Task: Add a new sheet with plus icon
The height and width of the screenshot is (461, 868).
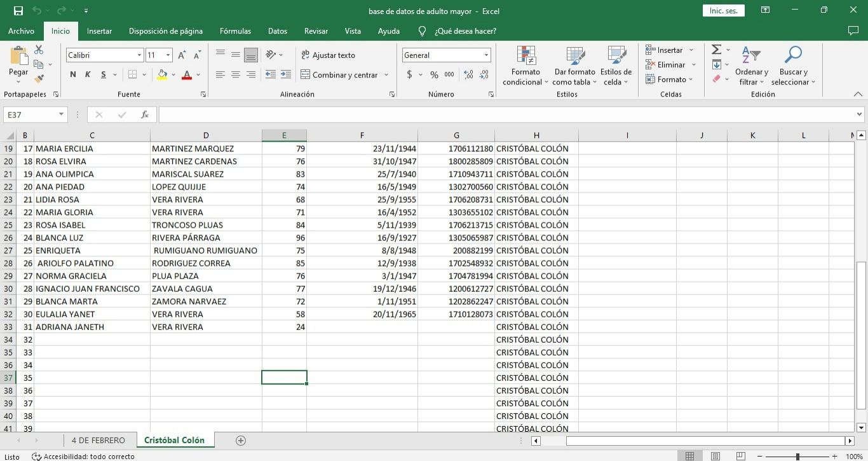Action: pos(240,440)
